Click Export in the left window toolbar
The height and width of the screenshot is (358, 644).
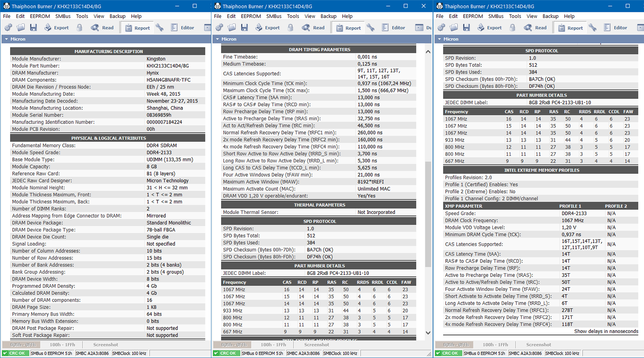point(56,27)
